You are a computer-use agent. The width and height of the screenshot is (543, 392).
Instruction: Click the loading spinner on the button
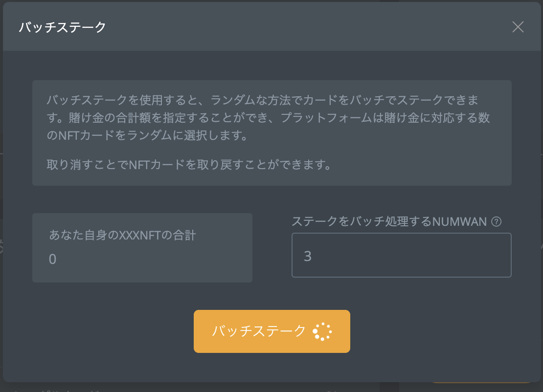[x=322, y=331]
